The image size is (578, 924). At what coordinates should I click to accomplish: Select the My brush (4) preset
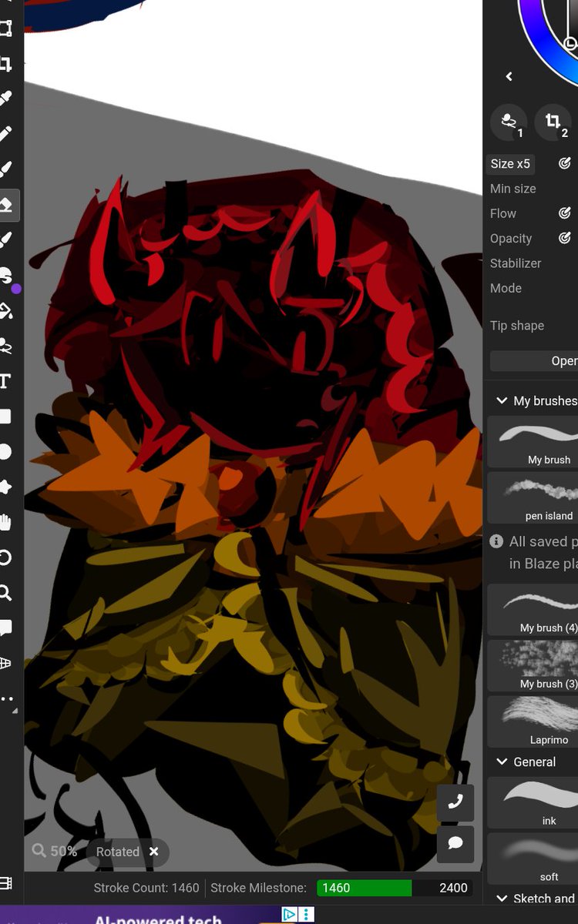pyautogui.click(x=533, y=610)
